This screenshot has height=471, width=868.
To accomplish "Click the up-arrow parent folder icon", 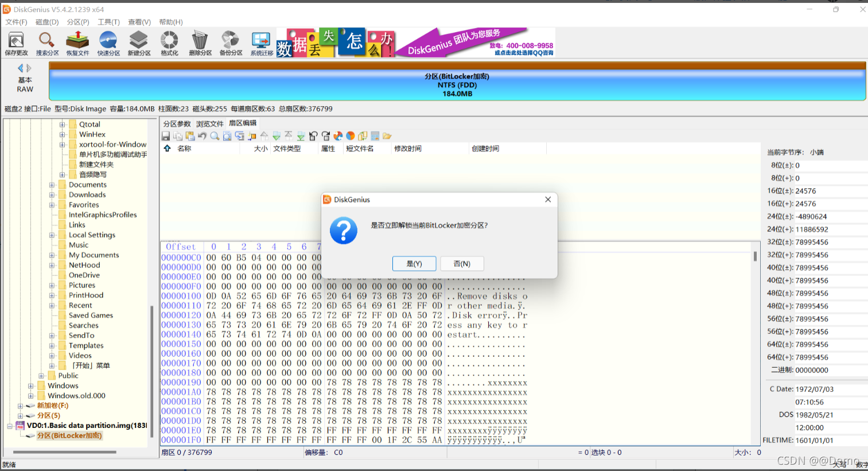I will (x=167, y=149).
